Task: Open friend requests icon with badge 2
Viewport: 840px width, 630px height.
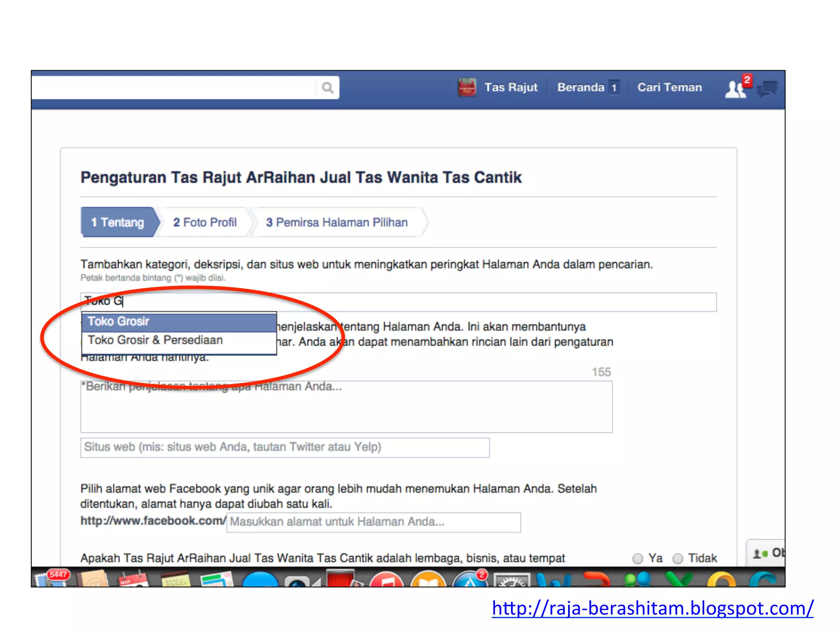Action: (737, 87)
